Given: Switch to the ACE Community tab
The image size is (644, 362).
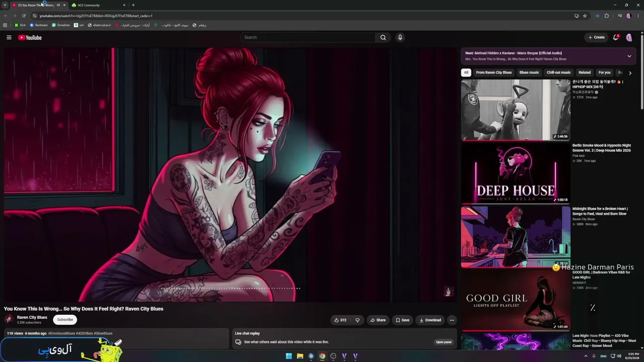Looking at the screenshot, I should point(98,5).
